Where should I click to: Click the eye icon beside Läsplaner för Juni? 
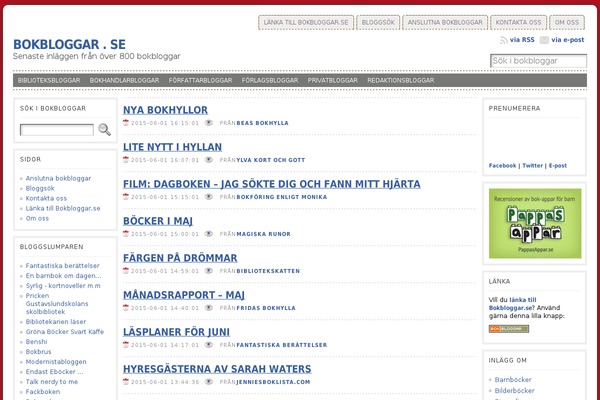click(x=209, y=344)
